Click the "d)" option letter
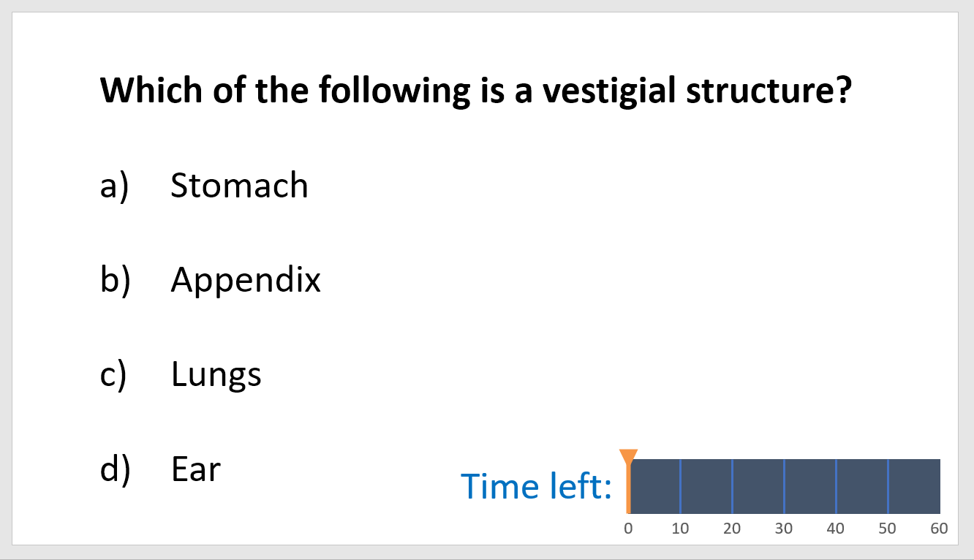Viewport: 974px width, 560px height. pos(115,469)
